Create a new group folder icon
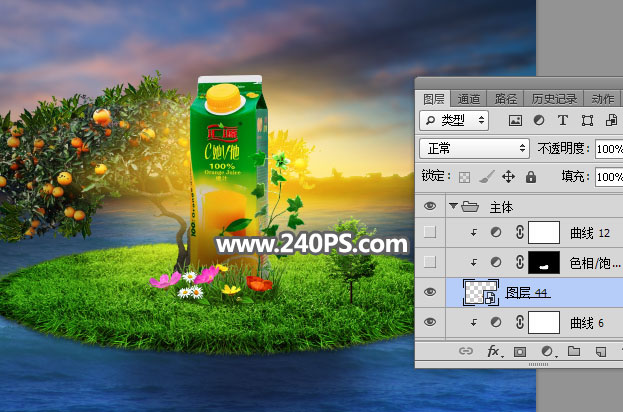Viewport: 623px width, 412px height. click(x=574, y=352)
